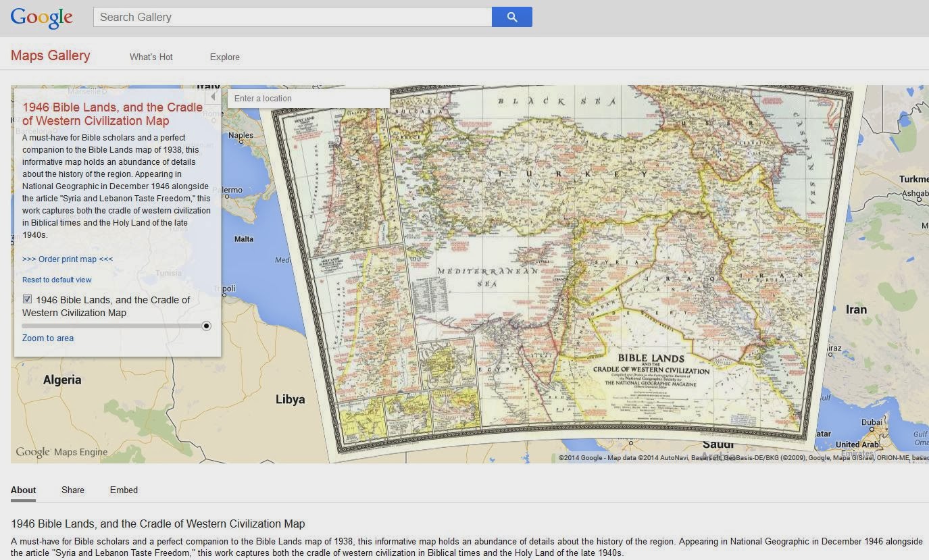Click the 1946 Bible Lands map title
Screen dimensions: 929x560
tap(112, 113)
